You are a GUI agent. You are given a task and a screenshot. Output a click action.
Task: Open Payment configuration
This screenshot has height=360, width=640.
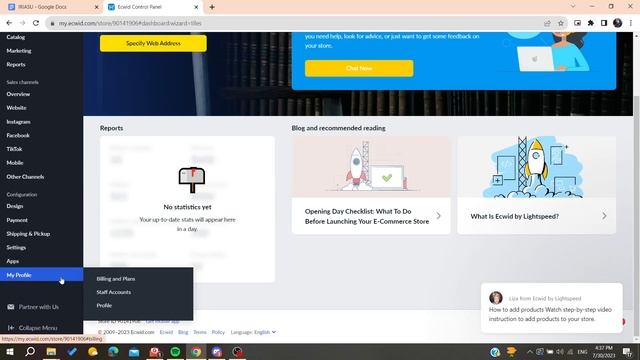click(x=17, y=220)
